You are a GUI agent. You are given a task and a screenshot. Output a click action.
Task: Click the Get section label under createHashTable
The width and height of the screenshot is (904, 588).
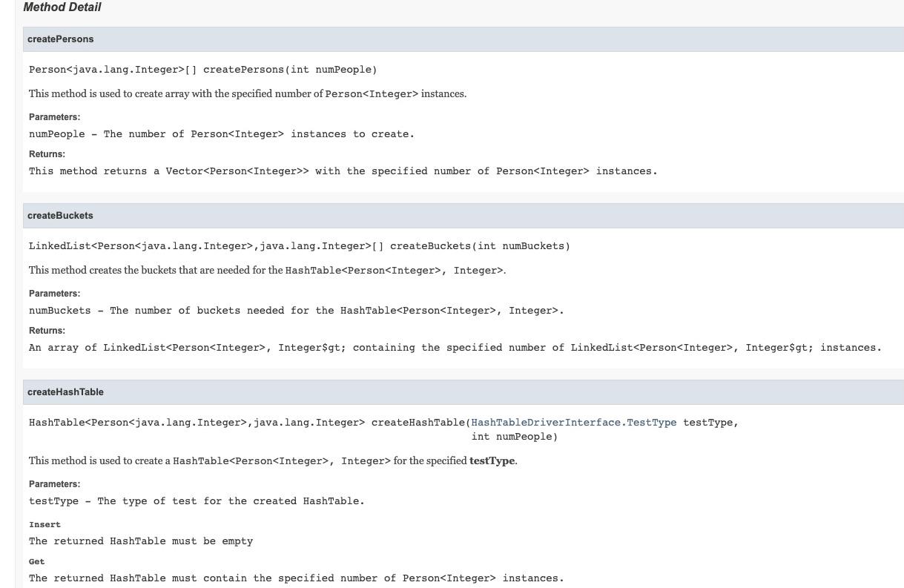tap(36, 561)
